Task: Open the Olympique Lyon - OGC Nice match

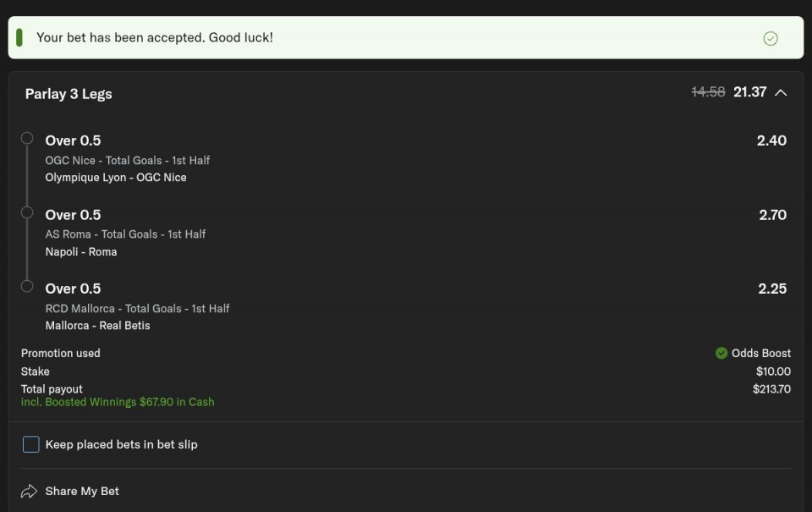Action: pos(116,178)
